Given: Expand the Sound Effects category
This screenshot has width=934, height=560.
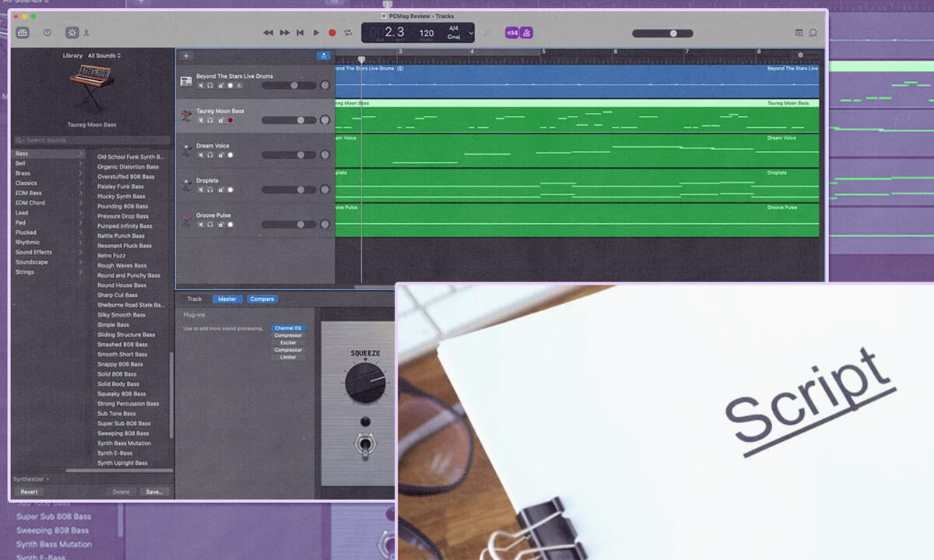Looking at the screenshot, I should pyautogui.click(x=49, y=252).
